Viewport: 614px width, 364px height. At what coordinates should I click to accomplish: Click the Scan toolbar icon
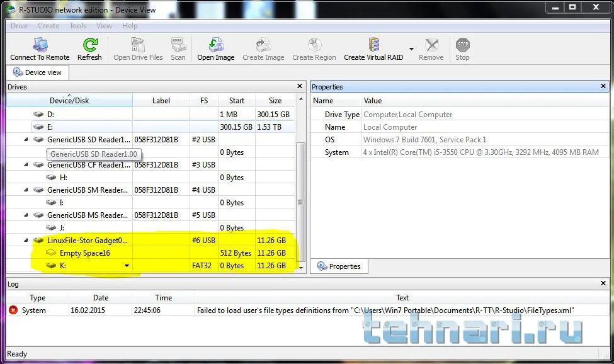click(x=178, y=45)
